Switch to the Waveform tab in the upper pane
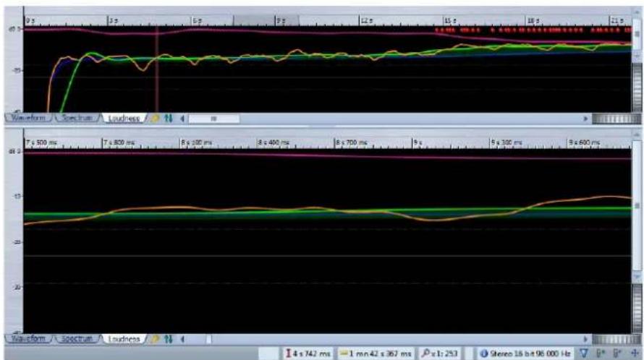Viewport: 644px width, 360px height. pyautogui.click(x=28, y=119)
